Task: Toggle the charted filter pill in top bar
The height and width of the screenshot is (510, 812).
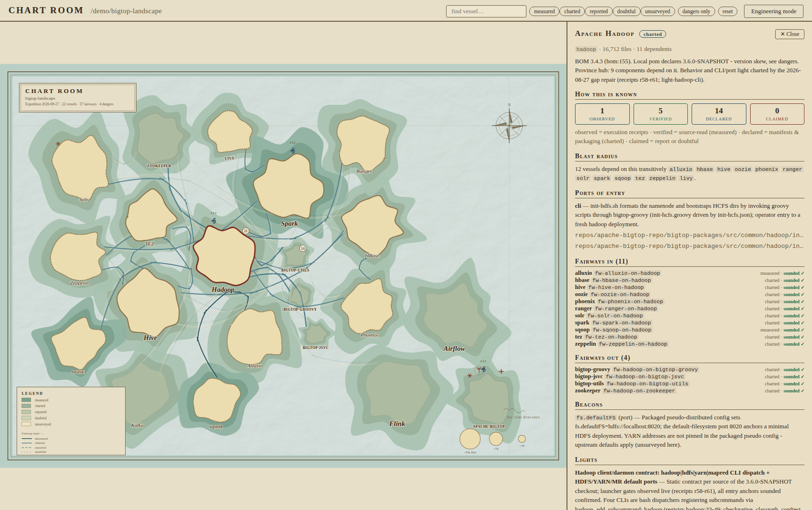Action: 572,11
